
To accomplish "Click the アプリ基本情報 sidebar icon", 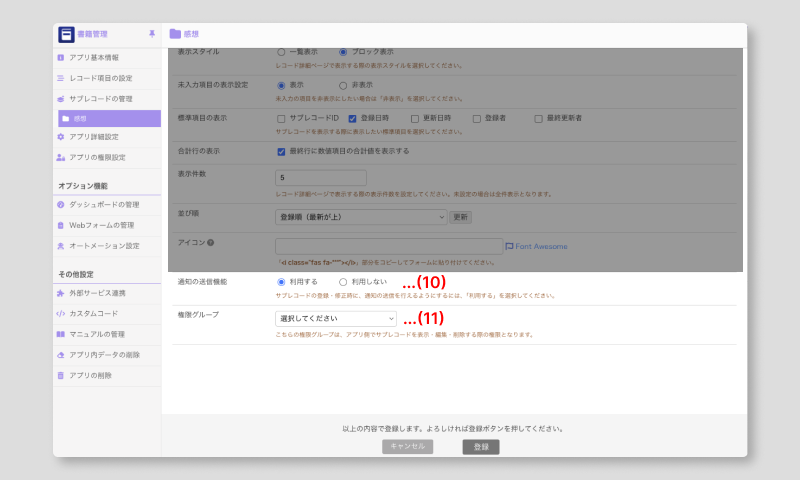I will (x=61, y=58).
